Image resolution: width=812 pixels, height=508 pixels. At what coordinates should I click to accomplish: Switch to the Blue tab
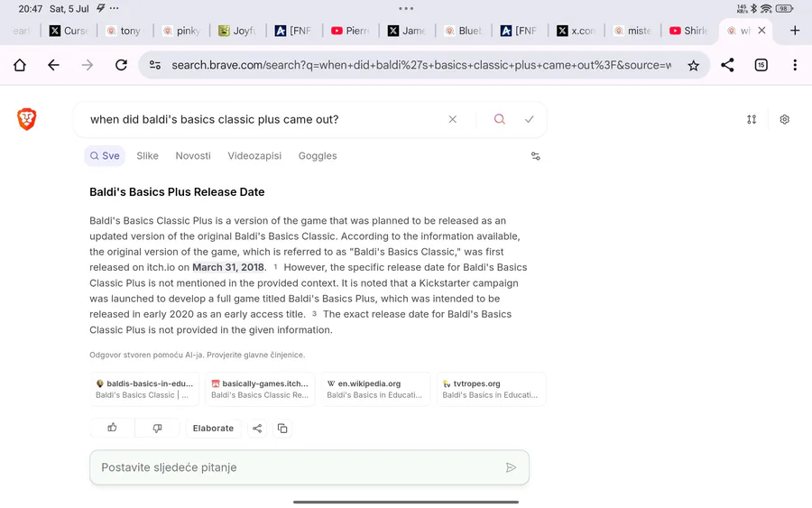click(463, 31)
